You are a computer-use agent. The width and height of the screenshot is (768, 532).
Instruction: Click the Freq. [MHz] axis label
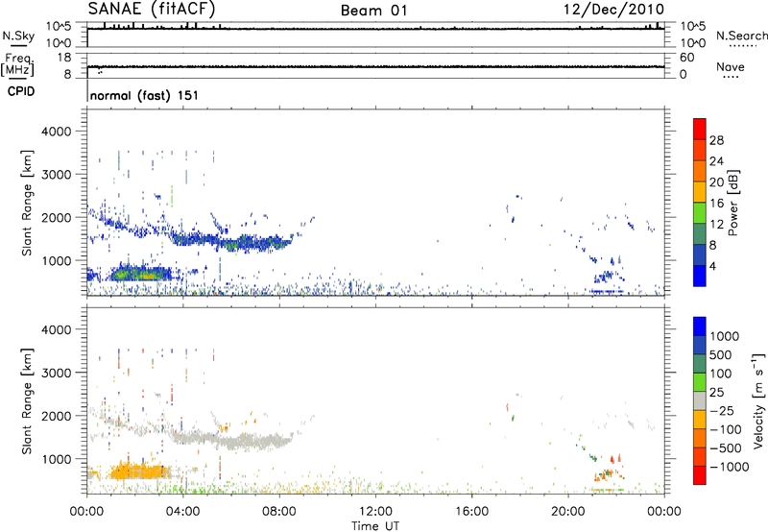[17, 65]
